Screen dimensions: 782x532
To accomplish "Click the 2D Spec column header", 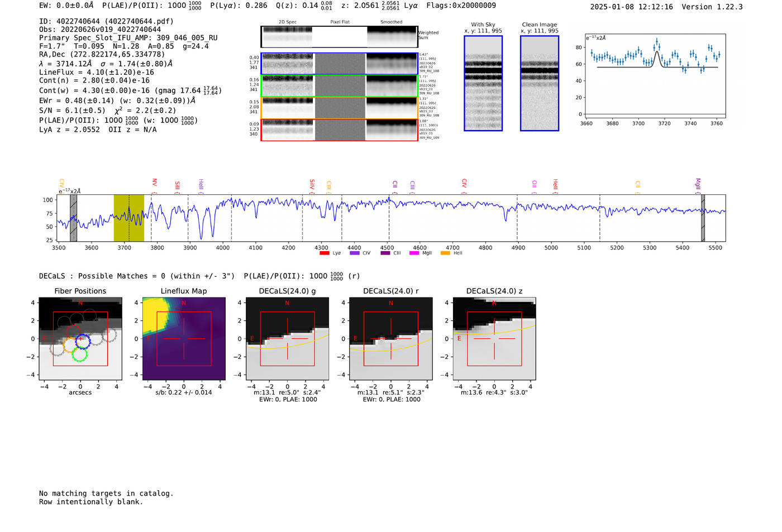I will pos(288,22).
